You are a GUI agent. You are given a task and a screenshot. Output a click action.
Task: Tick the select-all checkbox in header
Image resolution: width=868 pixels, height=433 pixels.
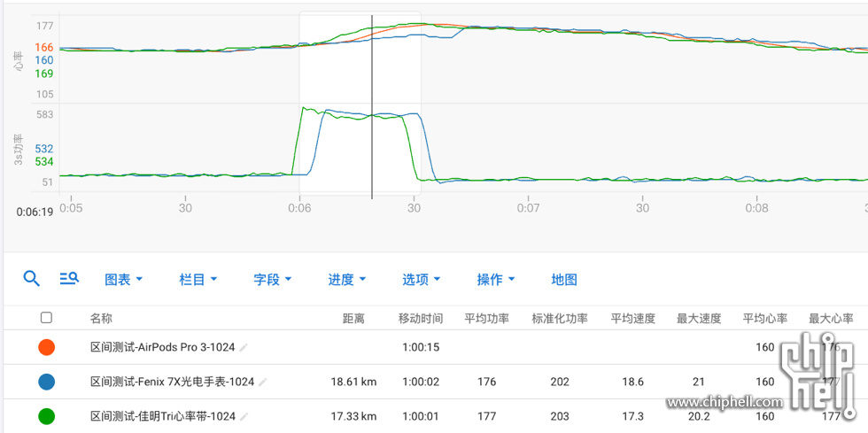(46, 317)
